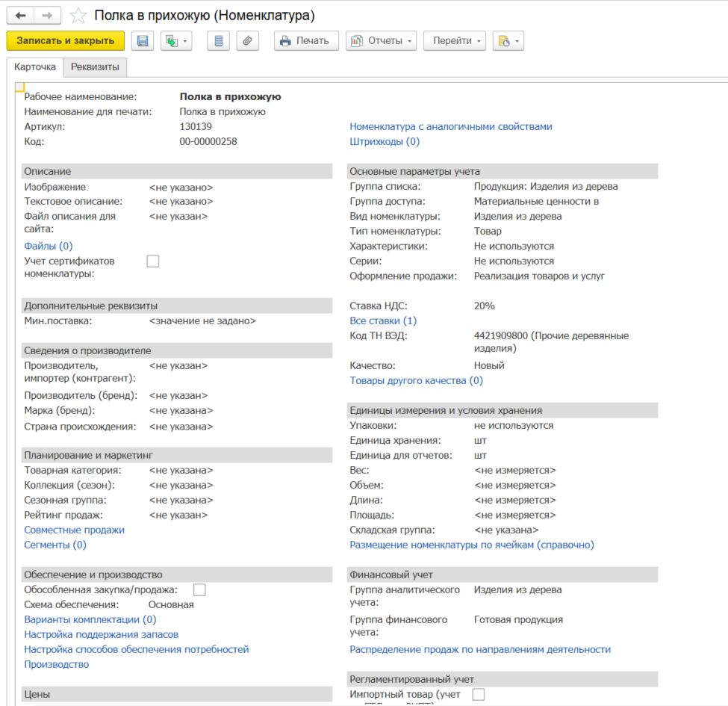Open the Штрихкоды (0) link
The width and height of the screenshot is (728, 706).
[x=385, y=141]
